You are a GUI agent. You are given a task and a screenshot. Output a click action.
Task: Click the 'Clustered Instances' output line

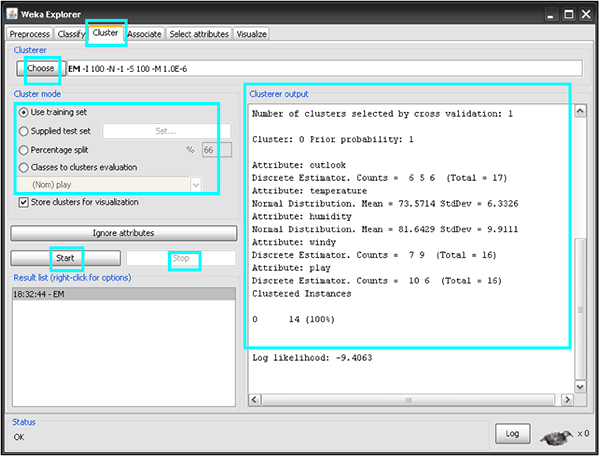click(302, 294)
